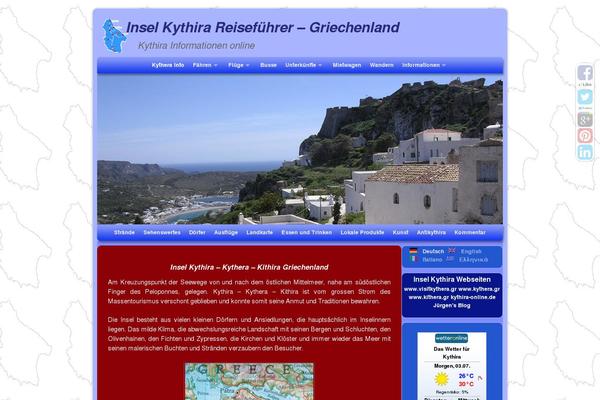Expand the Unterkünfte dropdown menu
Image resolution: width=600 pixels, height=400 pixels.
tap(303, 65)
